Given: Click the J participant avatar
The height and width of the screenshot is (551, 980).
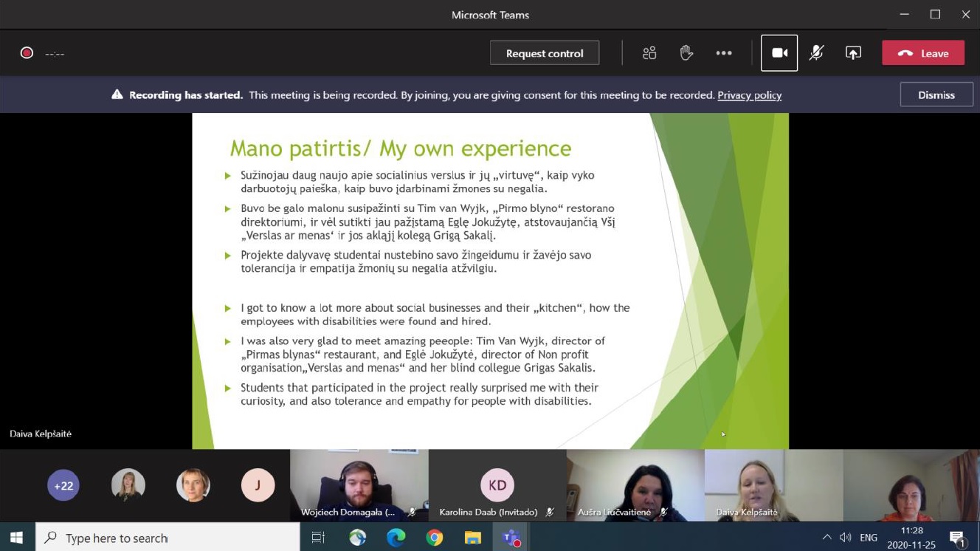Looking at the screenshot, I should 258,485.
